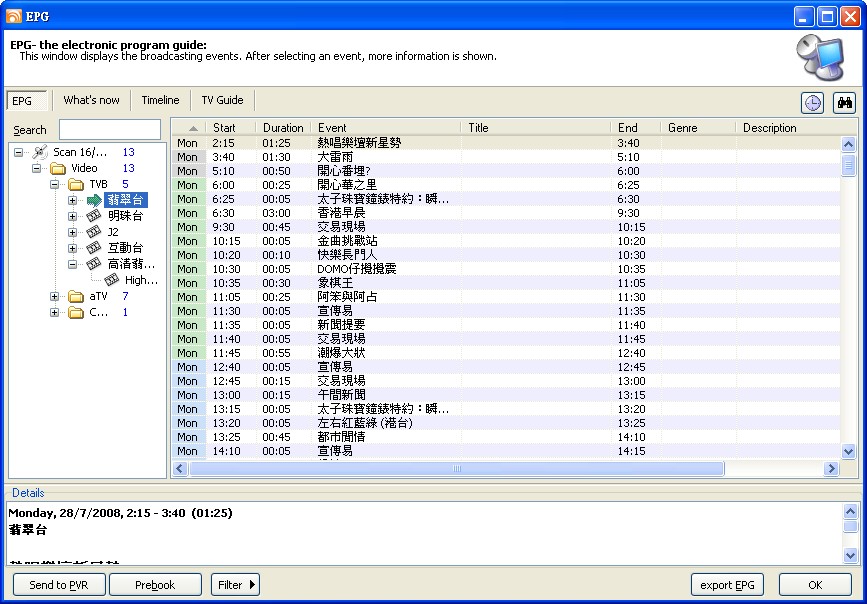
Task: Click the TVB folder icon
Action: coord(76,184)
